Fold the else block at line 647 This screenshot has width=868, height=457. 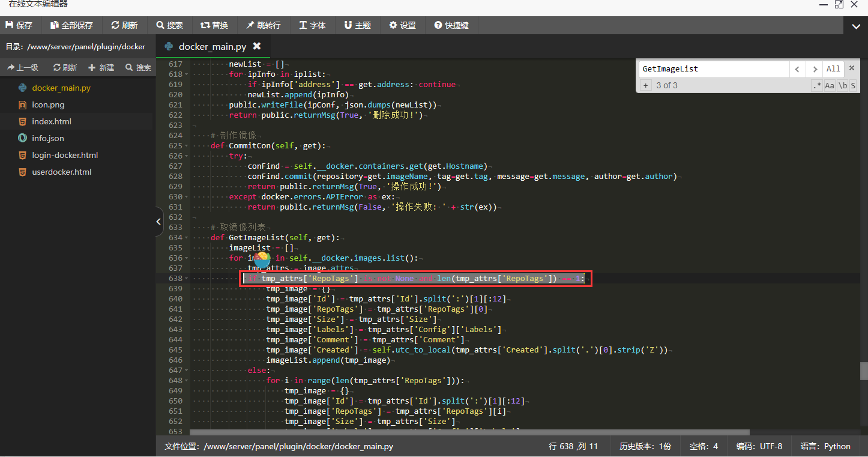[x=186, y=371]
